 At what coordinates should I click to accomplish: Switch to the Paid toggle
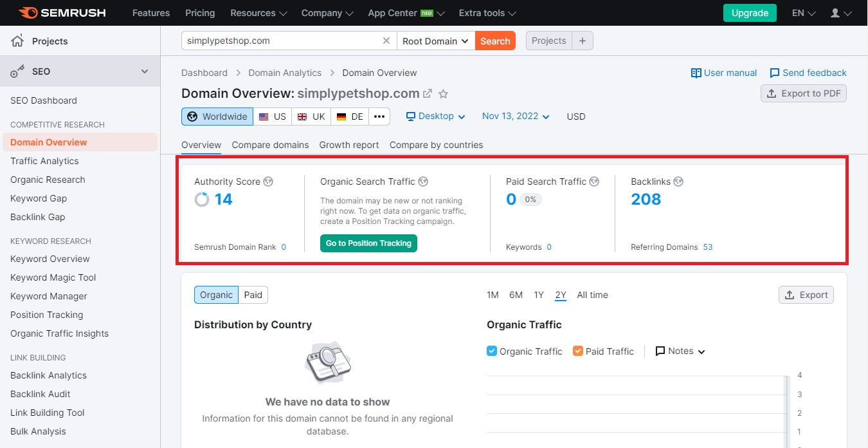point(253,295)
